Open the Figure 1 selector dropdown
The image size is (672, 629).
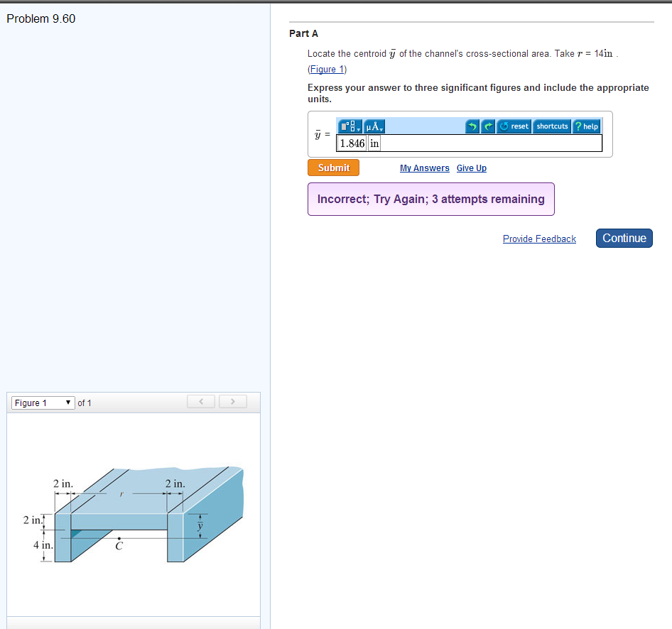[43, 403]
